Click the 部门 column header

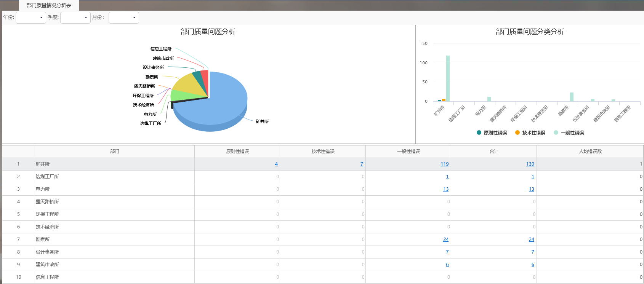point(114,152)
